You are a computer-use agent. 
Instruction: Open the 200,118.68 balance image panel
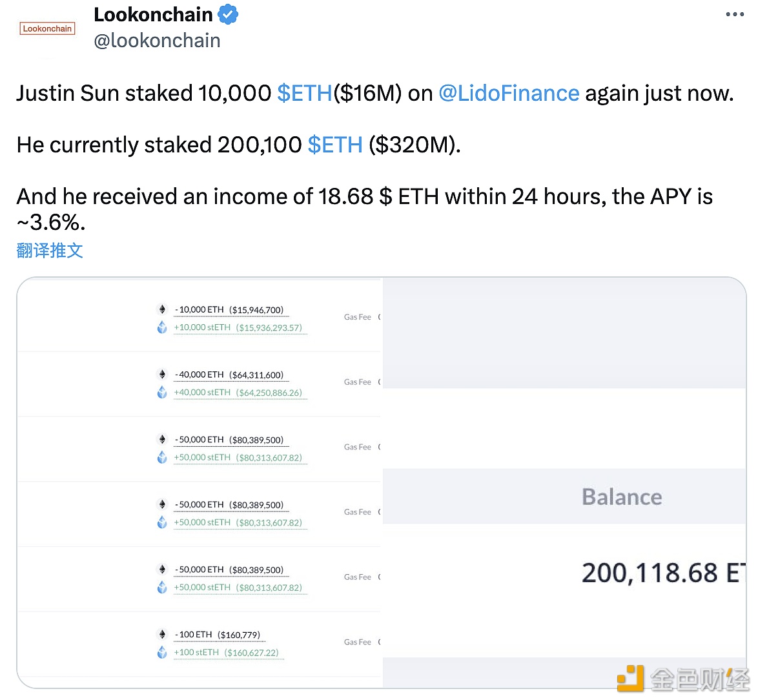[x=662, y=573]
